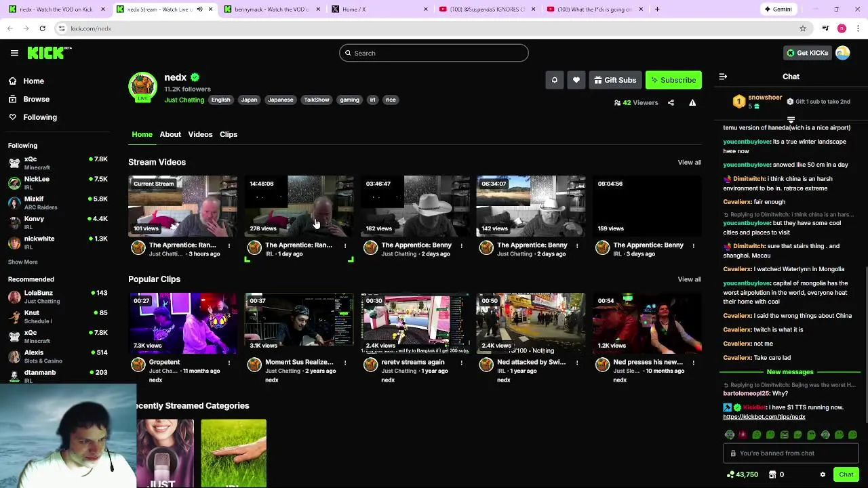Open 14:48:06 stream video thumbnail
The image size is (868, 488).
(x=299, y=206)
